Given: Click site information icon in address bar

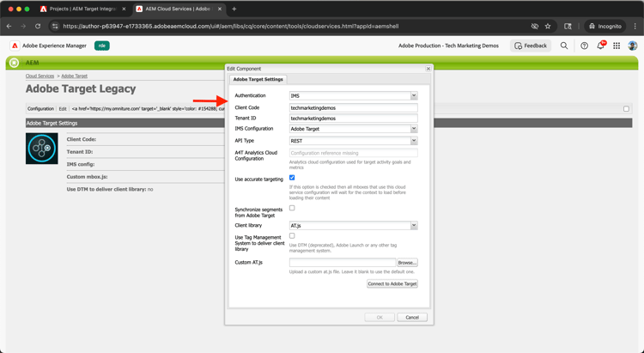Looking at the screenshot, I should (56, 26).
